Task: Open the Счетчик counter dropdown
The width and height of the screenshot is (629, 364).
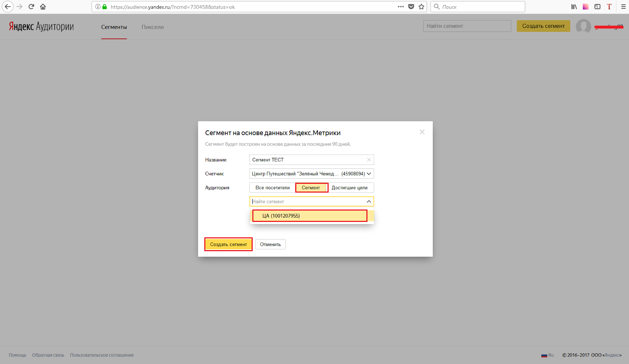Action: pyautogui.click(x=311, y=174)
